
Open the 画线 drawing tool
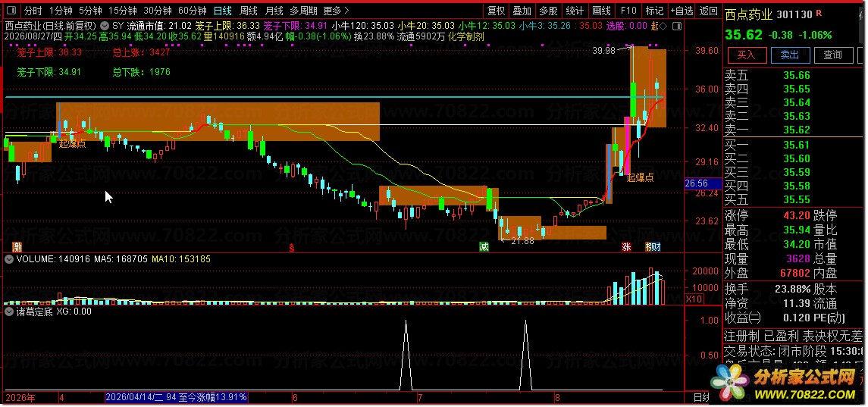pos(602,11)
